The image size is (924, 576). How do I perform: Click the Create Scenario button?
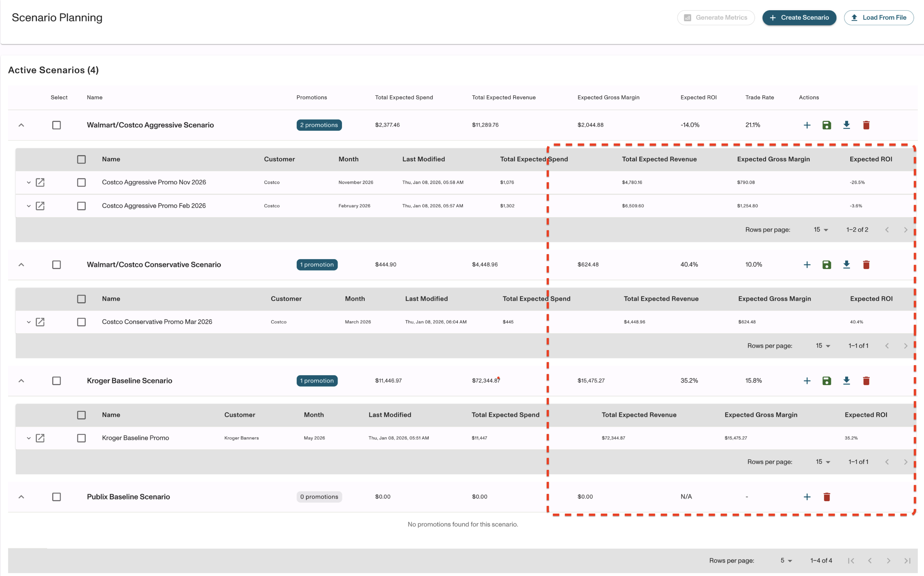coord(799,18)
